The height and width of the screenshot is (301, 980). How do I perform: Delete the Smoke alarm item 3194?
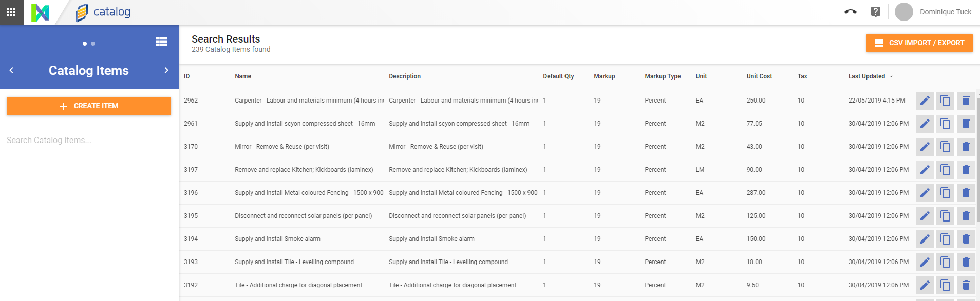966,239
